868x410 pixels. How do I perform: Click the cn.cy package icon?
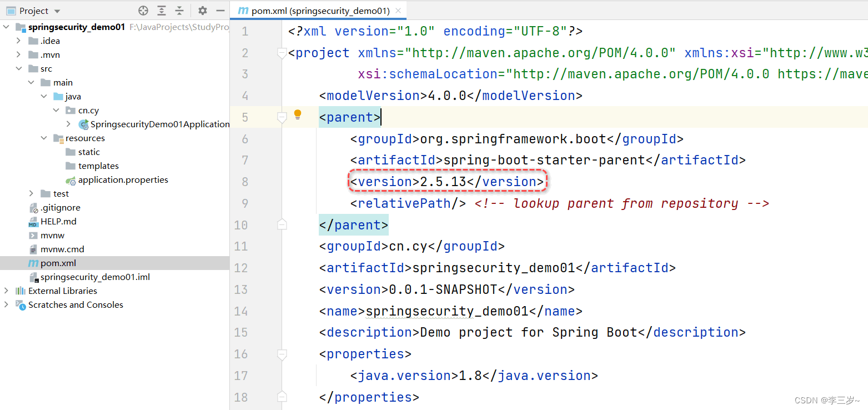71,110
